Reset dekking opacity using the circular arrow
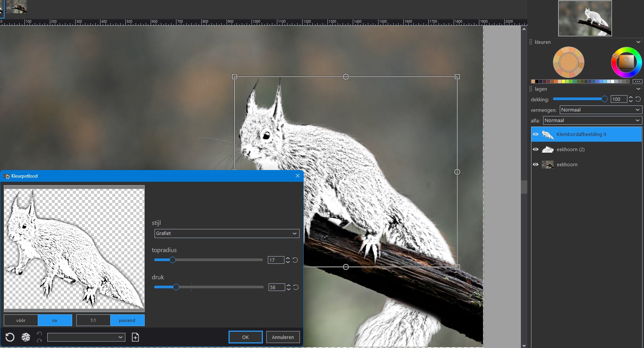 click(x=638, y=99)
